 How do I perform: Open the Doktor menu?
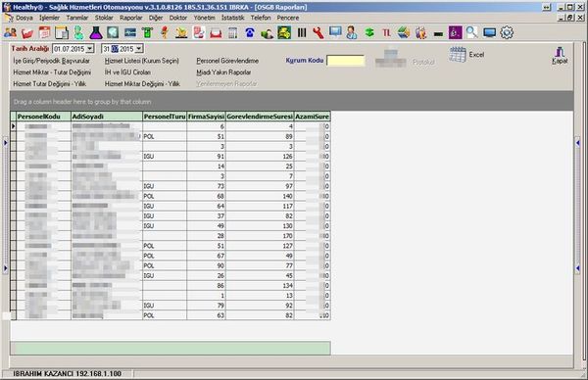[x=178, y=18]
